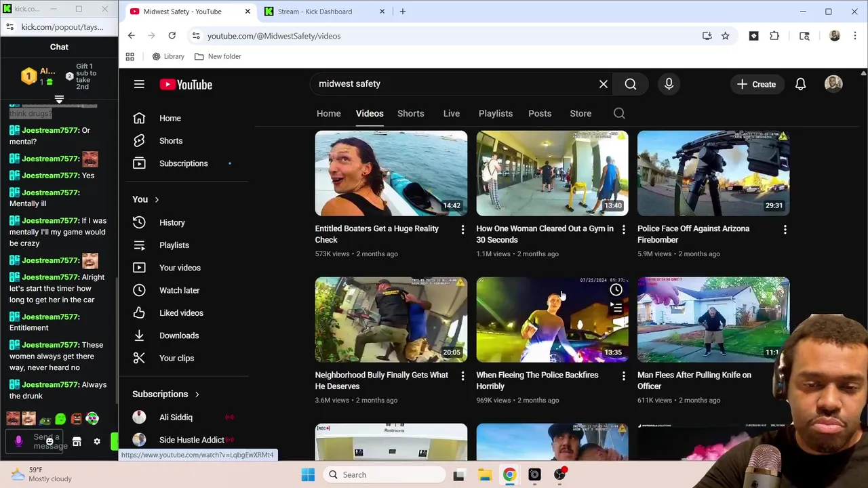
Task: Install app icon in Chrome address bar
Action: 707,36
